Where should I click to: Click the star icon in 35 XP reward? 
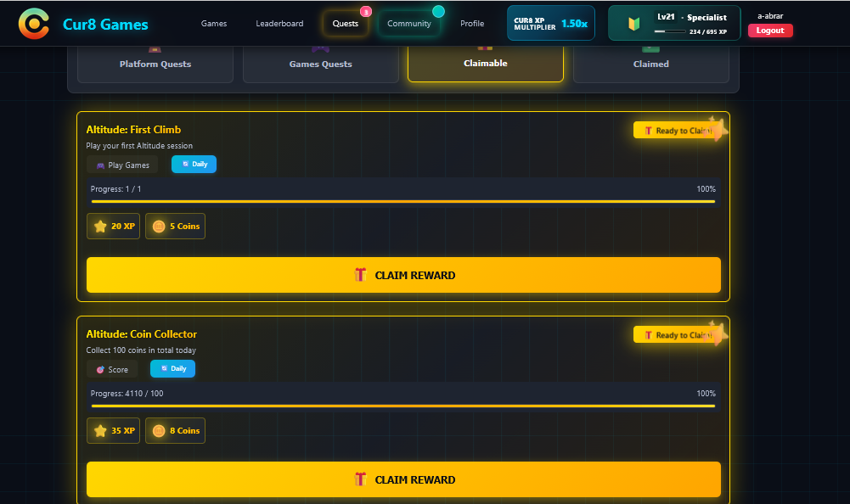100,431
